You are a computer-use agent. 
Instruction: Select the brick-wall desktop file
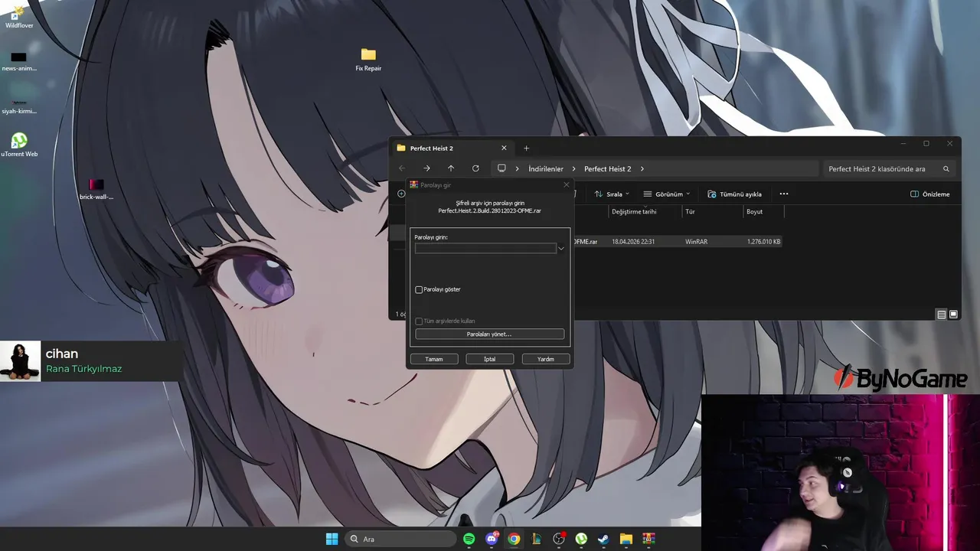(96, 188)
